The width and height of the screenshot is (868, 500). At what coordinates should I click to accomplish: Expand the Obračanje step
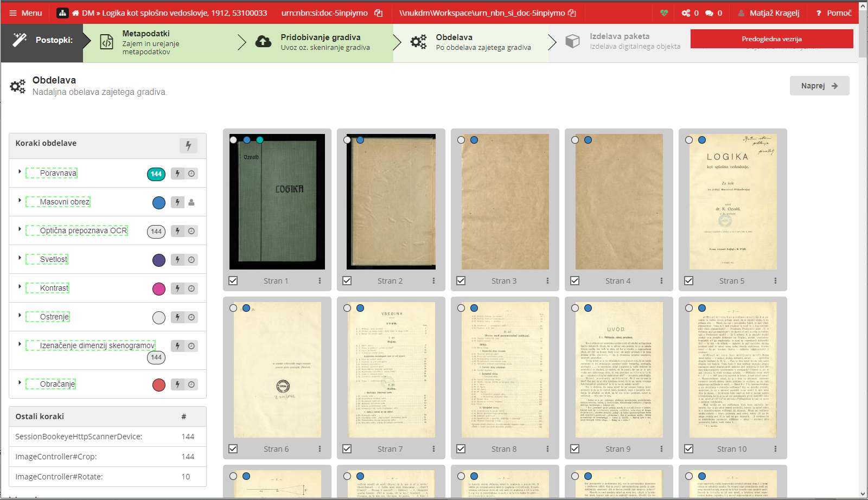[x=20, y=382]
